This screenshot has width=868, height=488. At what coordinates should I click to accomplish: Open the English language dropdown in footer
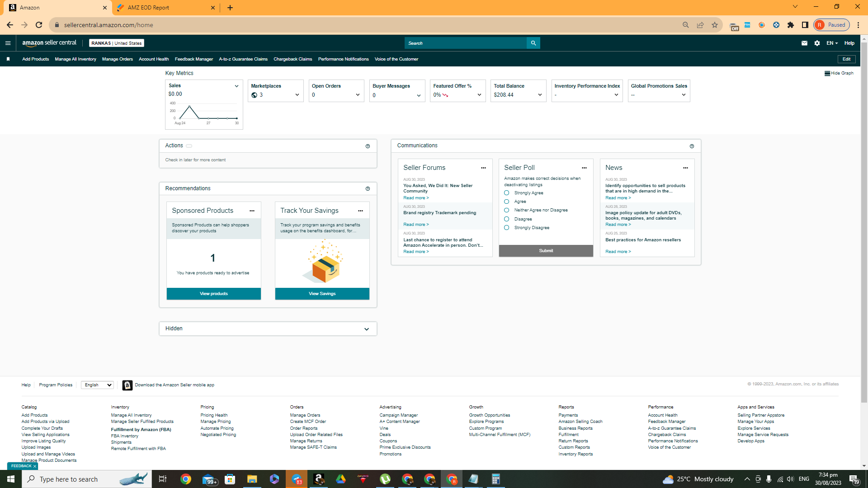(97, 385)
